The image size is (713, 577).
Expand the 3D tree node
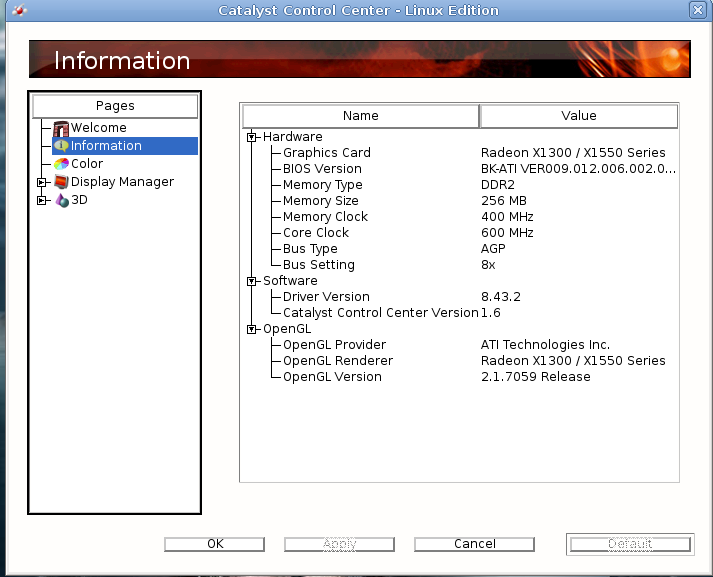(41, 200)
